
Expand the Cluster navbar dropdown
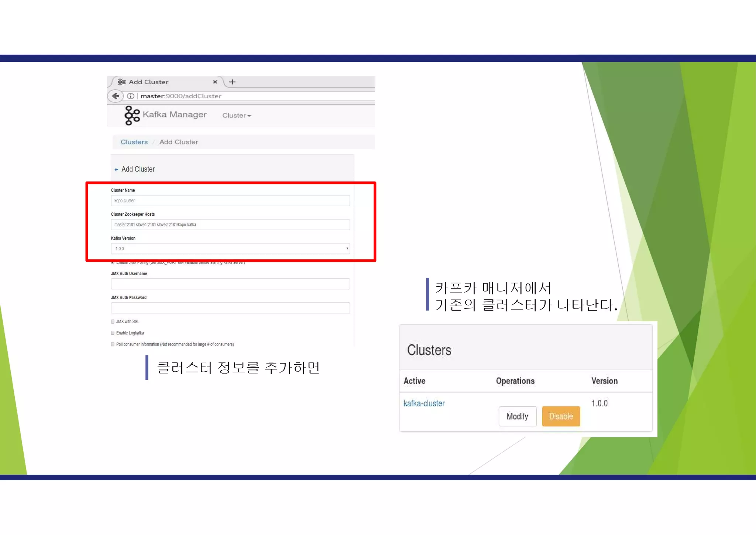click(237, 116)
